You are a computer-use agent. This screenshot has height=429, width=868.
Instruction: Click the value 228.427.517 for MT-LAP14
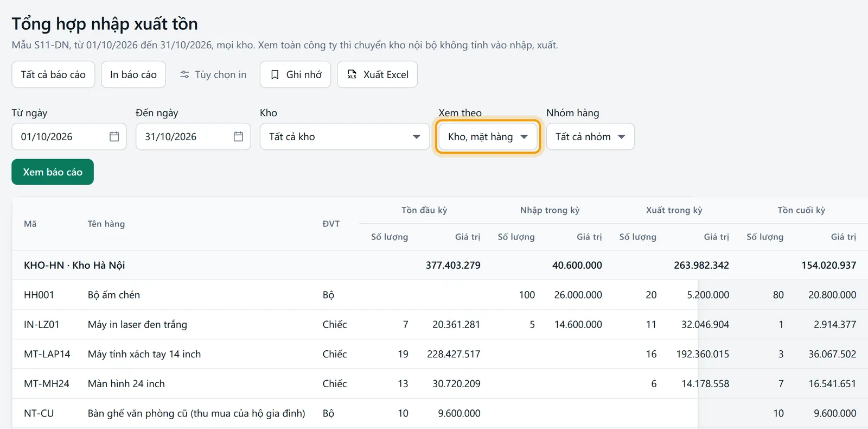[454, 354]
